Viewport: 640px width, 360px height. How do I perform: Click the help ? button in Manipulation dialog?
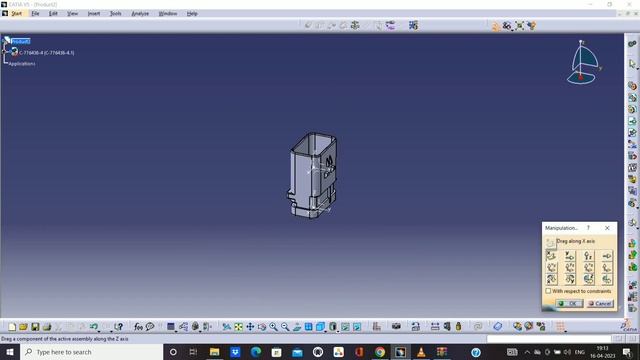[x=588, y=228]
